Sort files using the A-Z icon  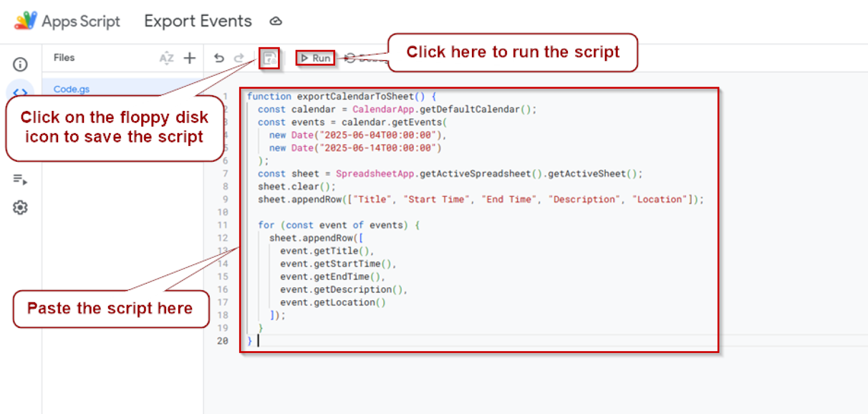[x=167, y=57]
